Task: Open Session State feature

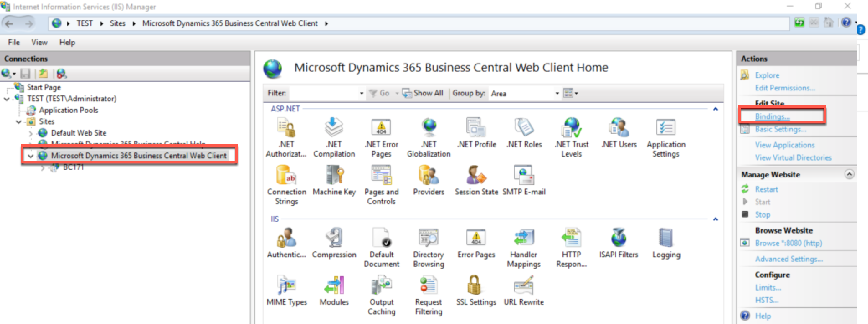Action: 476,180
